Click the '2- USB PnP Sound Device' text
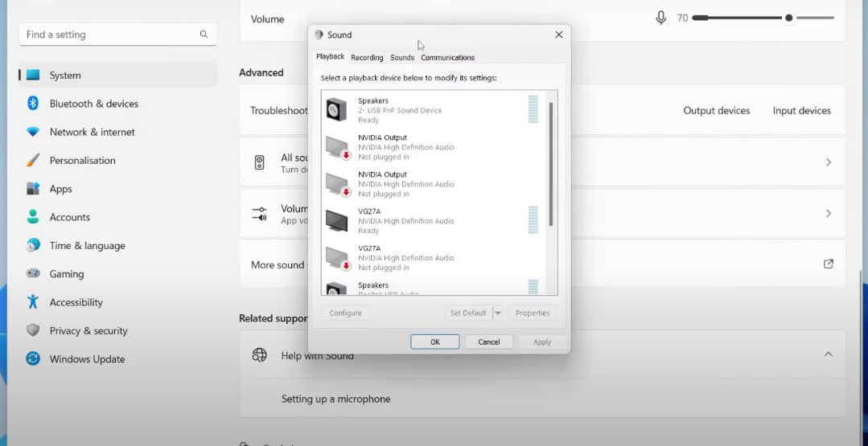 coord(400,111)
